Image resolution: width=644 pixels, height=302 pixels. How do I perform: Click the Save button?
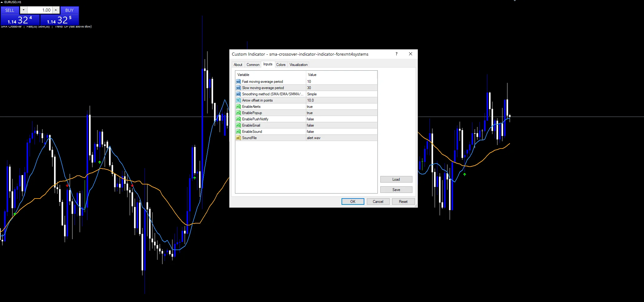click(396, 190)
